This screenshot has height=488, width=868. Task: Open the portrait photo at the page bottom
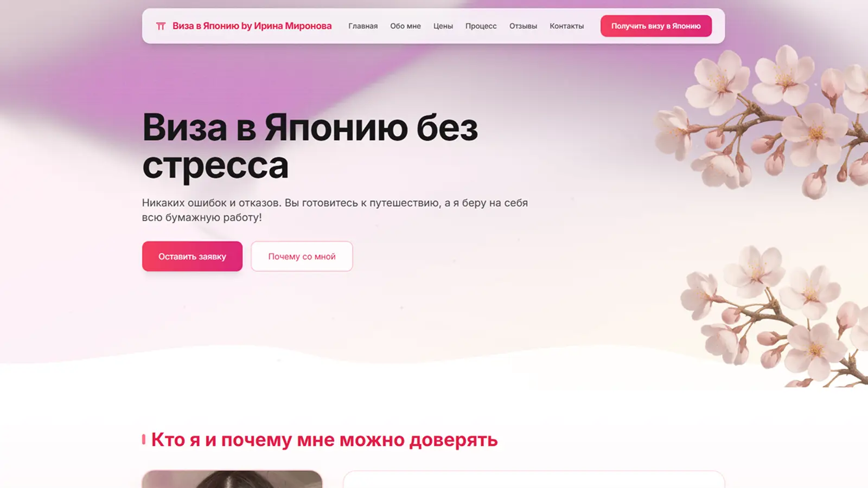pyautogui.click(x=232, y=479)
